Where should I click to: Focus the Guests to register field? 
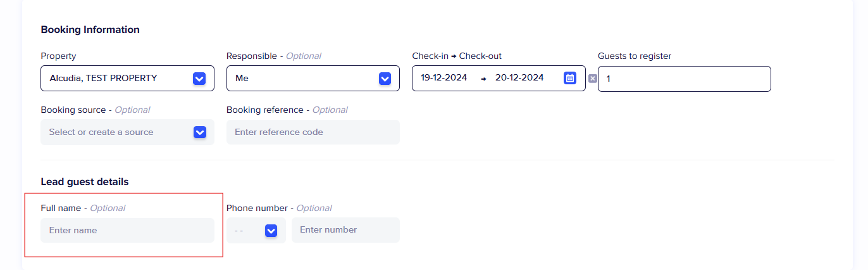point(683,79)
